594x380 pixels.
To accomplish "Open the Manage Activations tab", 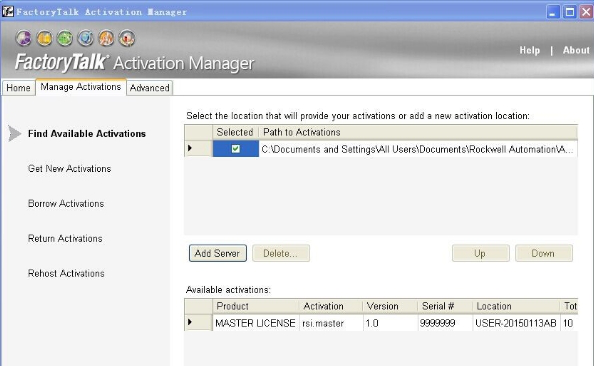I will click(81, 87).
